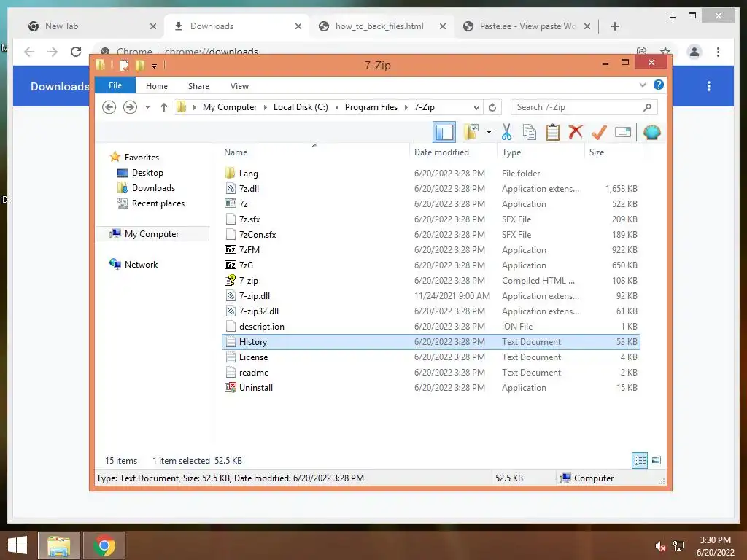747x560 pixels.
Task: Select the 7zCon.sfx file
Action: click(258, 234)
